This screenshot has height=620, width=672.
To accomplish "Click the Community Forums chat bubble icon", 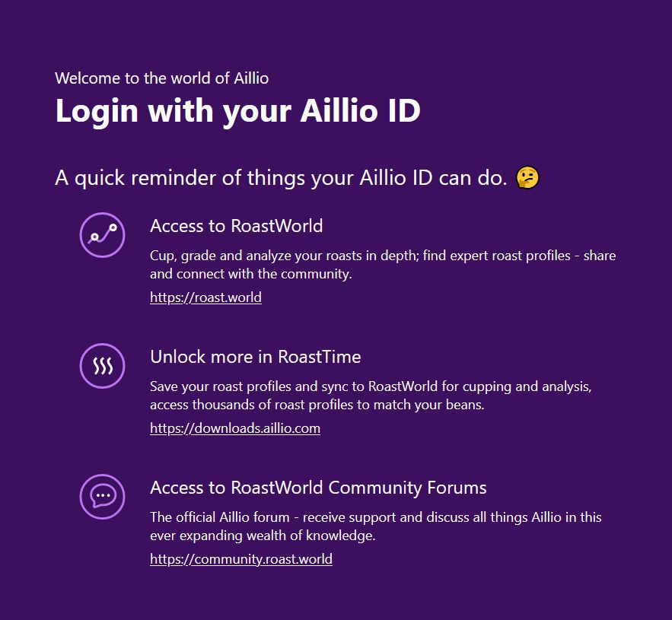I will pyautogui.click(x=102, y=497).
